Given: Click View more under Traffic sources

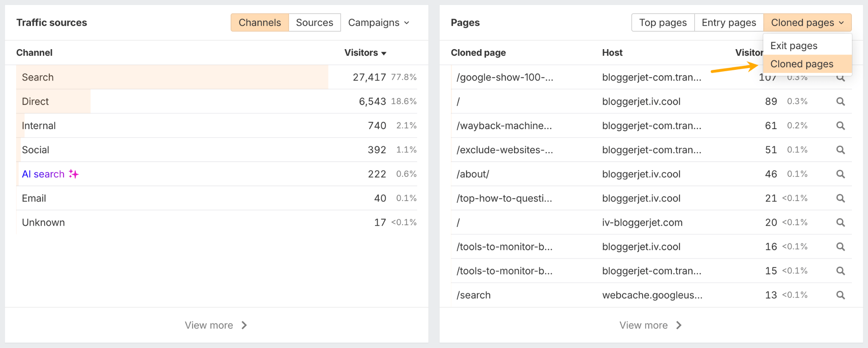Looking at the screenshot, I should [x=216, y=325].
